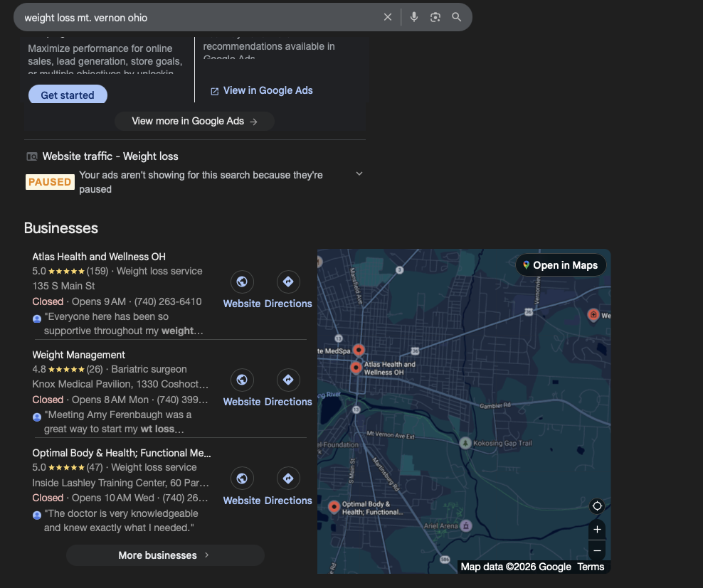Zoom out on the map

point(597,550)
